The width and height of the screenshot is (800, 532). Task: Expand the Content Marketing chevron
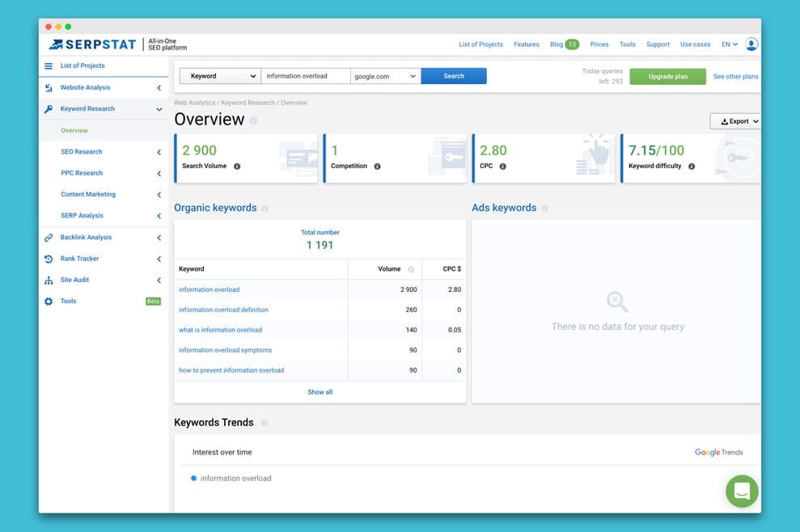(159, 195)
